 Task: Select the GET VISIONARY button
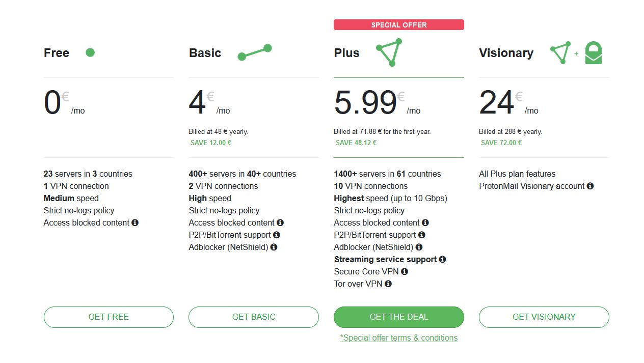[544, 317]
